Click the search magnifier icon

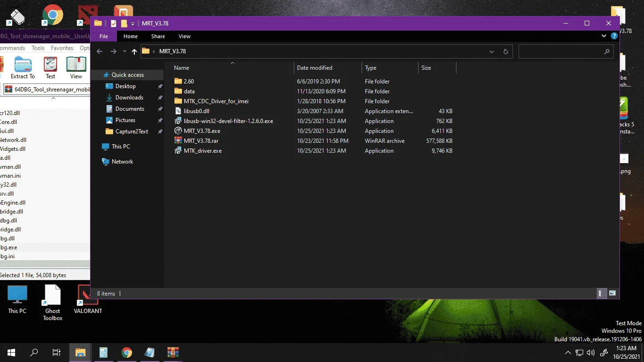607,51
